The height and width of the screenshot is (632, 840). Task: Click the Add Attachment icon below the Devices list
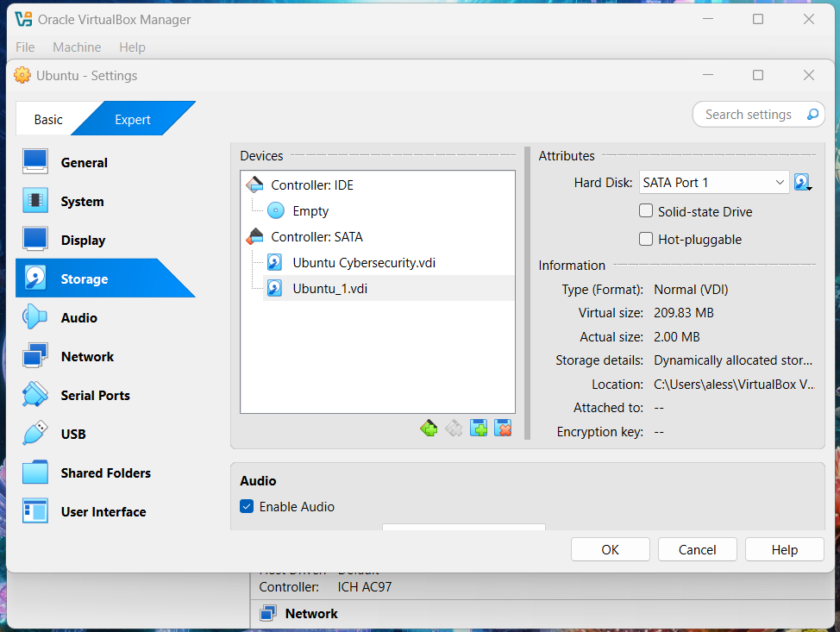[479, 428]
